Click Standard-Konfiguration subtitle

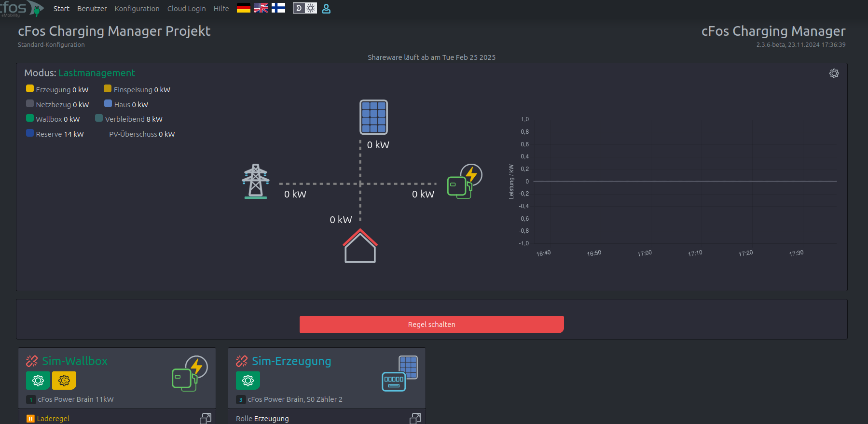(x=51, y=44)
